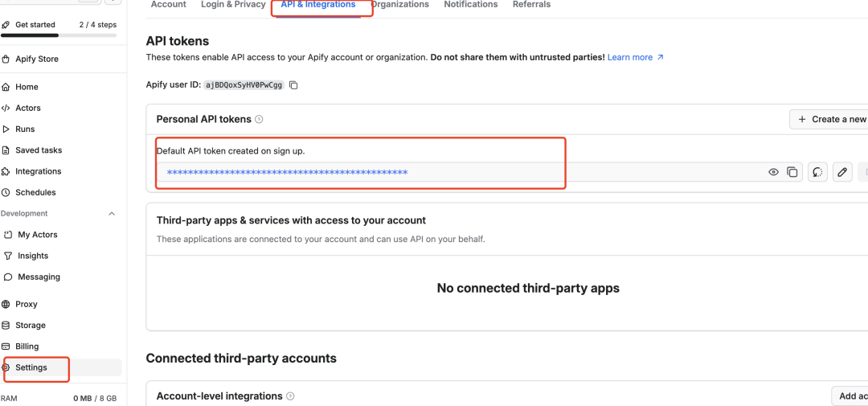
Task: Open Schedules in the sidebar
Action: (x=35, y=192)
